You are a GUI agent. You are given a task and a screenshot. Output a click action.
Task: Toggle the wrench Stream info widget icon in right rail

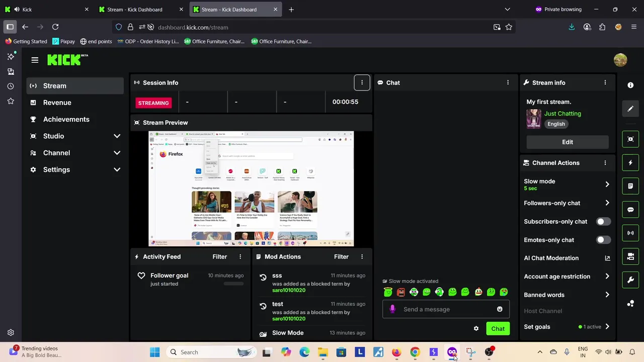[630, 280]
